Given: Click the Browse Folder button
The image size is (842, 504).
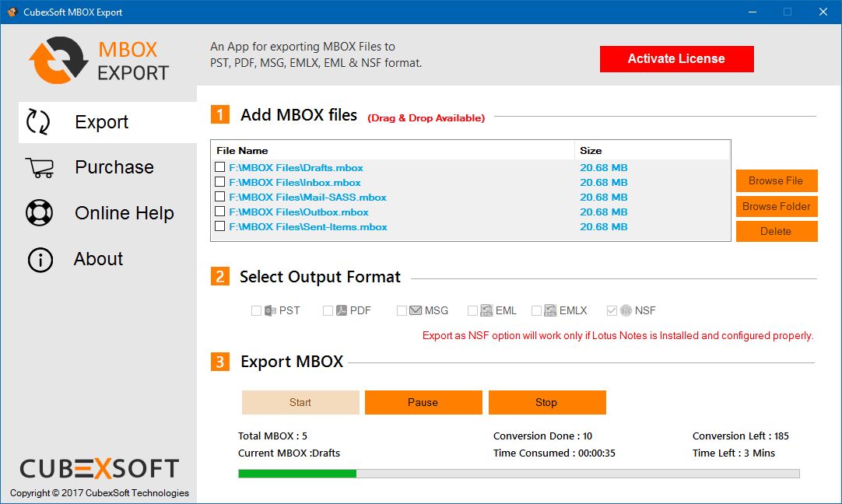Looking at the screenshot, I should [777, 206].
